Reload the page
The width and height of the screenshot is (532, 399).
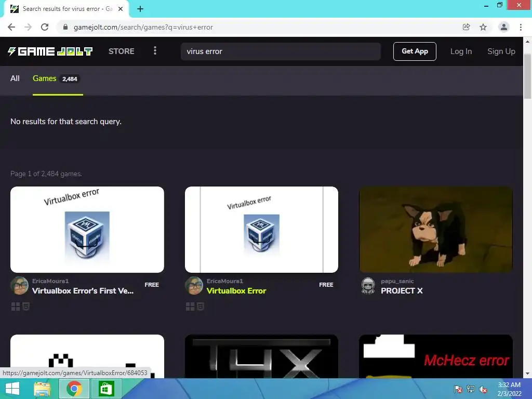click(45, 27)
